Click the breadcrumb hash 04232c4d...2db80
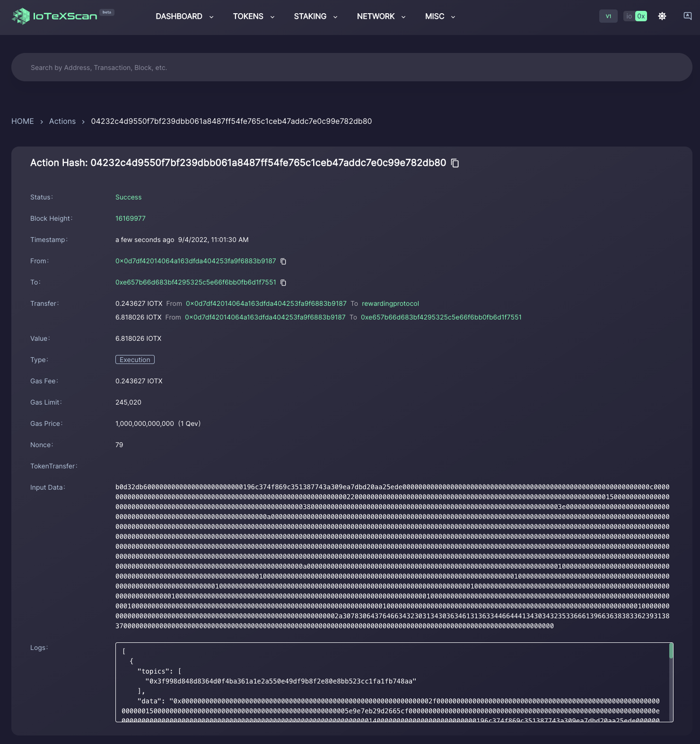Viewport: 700px width, 744px height. pyautogui.click(x=231, y=121)
